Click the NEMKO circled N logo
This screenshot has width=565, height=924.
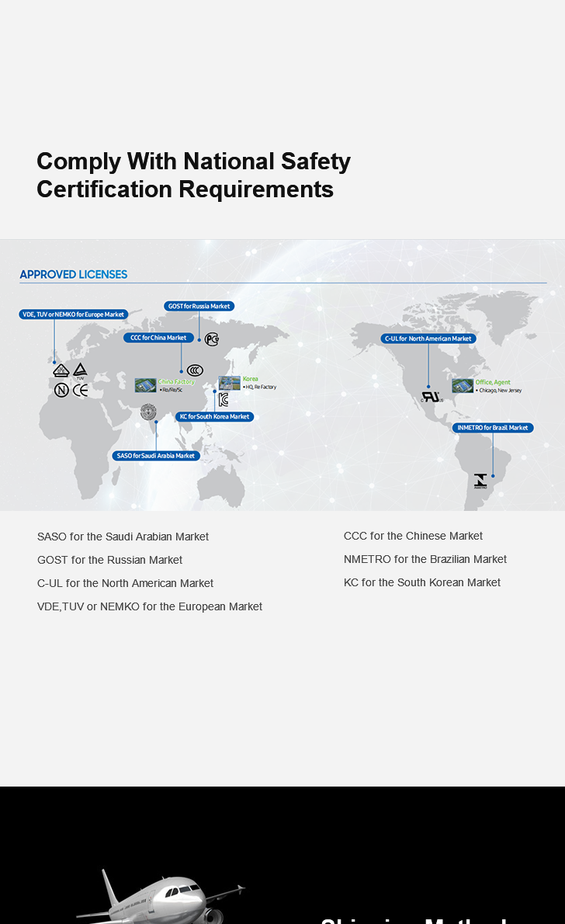coord(61,390)
